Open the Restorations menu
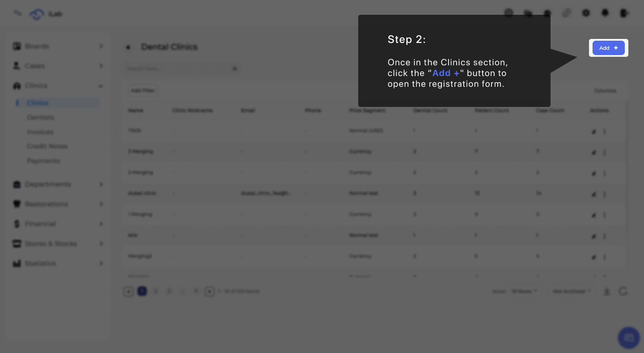The height and width of the screenshot is (353, 644). 58,204
